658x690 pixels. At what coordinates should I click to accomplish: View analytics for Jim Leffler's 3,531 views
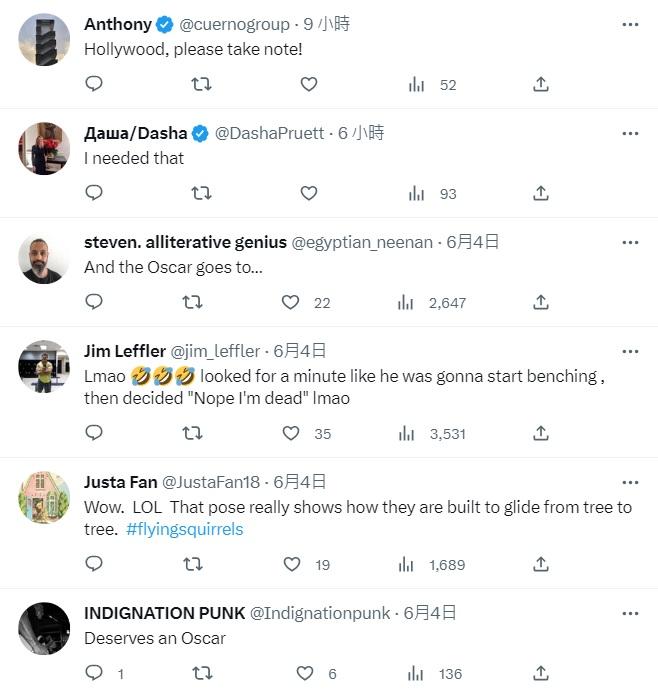pyautogui.click(x=406, y=433)
